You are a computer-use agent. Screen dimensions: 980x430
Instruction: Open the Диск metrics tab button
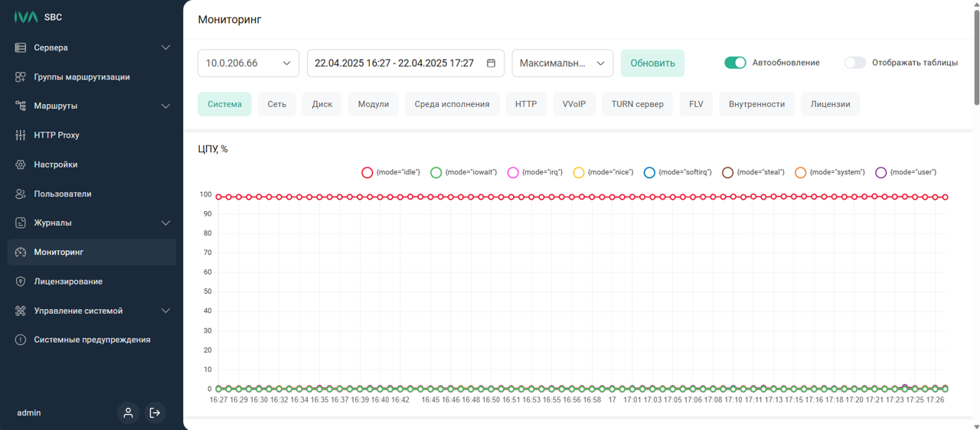322,104
